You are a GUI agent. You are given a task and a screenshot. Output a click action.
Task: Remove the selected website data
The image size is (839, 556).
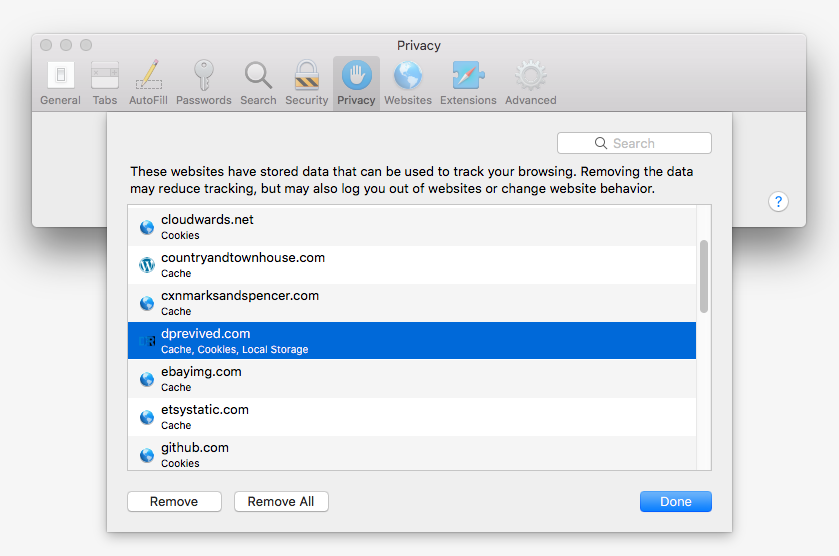[174, 501]
